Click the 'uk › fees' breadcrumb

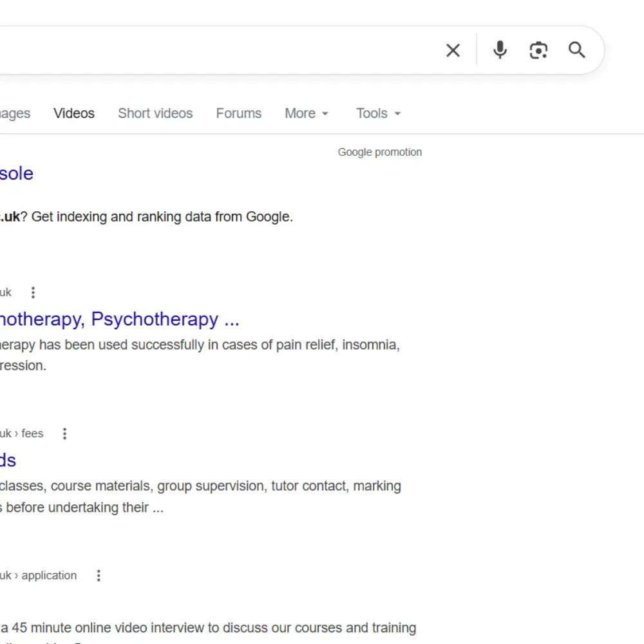22,433
